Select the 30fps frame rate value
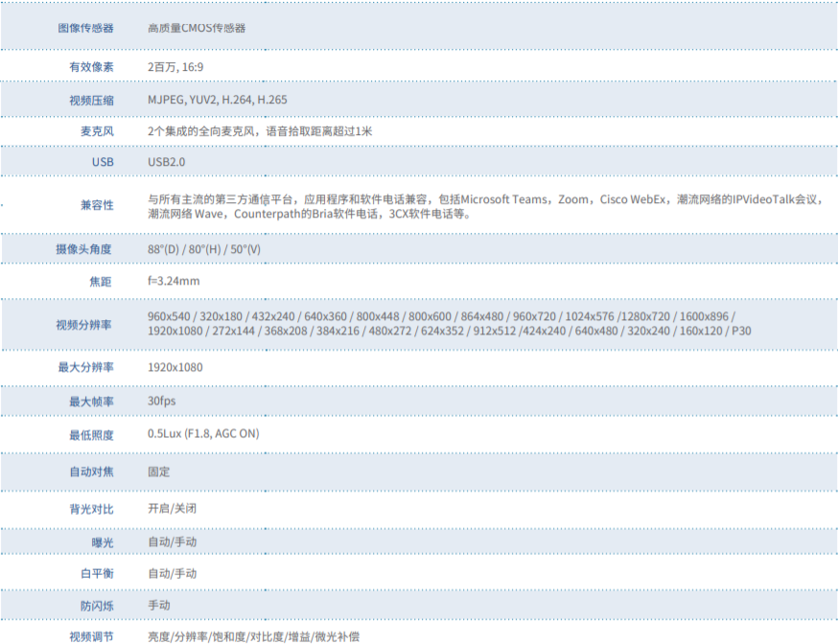This screenshot has width=838, height=644. [x=162, y=401]
